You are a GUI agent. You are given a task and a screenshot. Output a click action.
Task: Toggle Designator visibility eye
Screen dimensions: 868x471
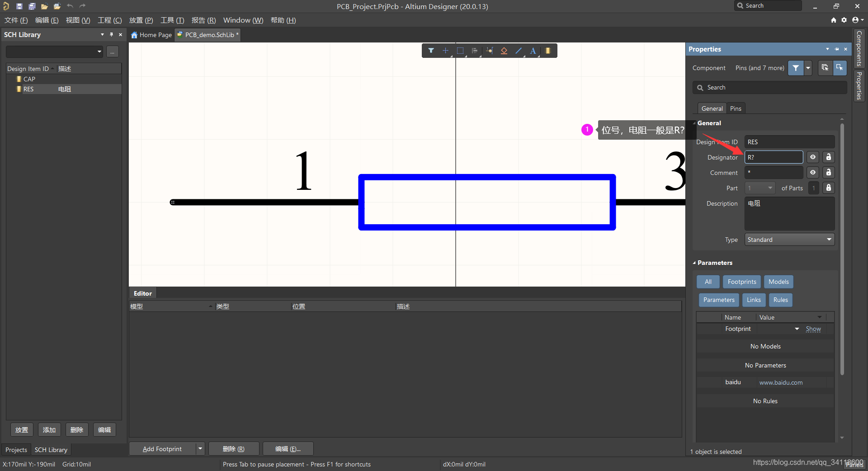[x=813, y=157]
